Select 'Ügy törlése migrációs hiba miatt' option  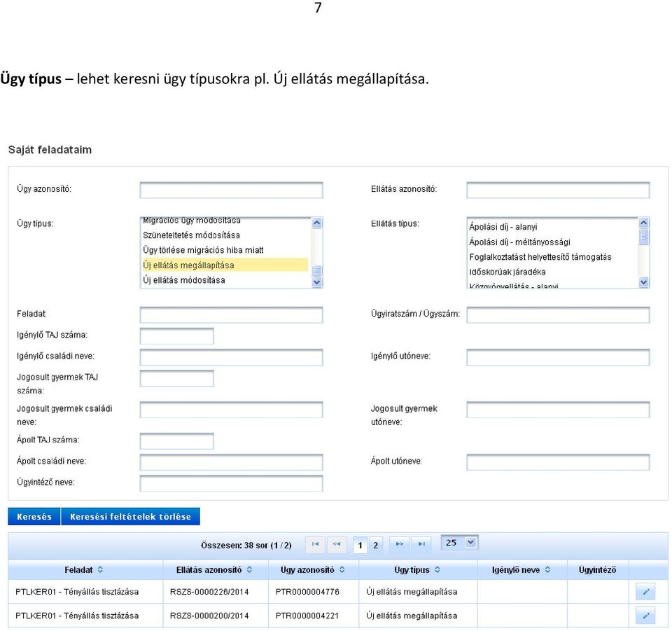click(225, 250)
